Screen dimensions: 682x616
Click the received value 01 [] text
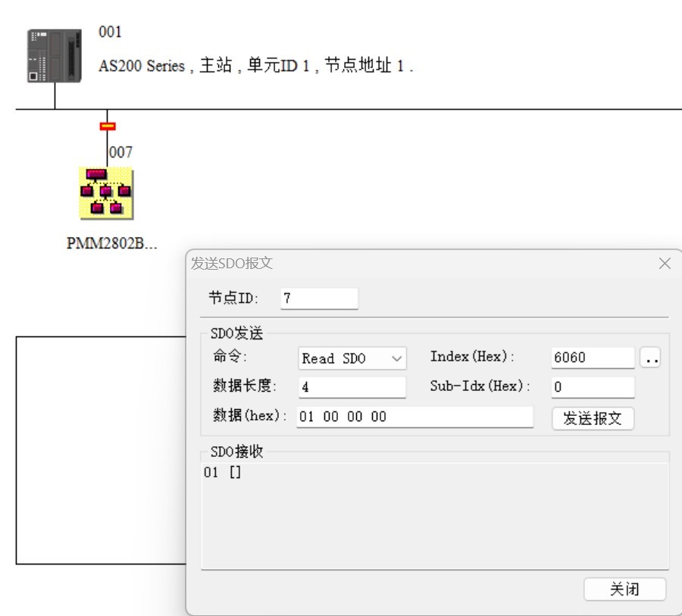pyautogui.click(x=222, y=473)
